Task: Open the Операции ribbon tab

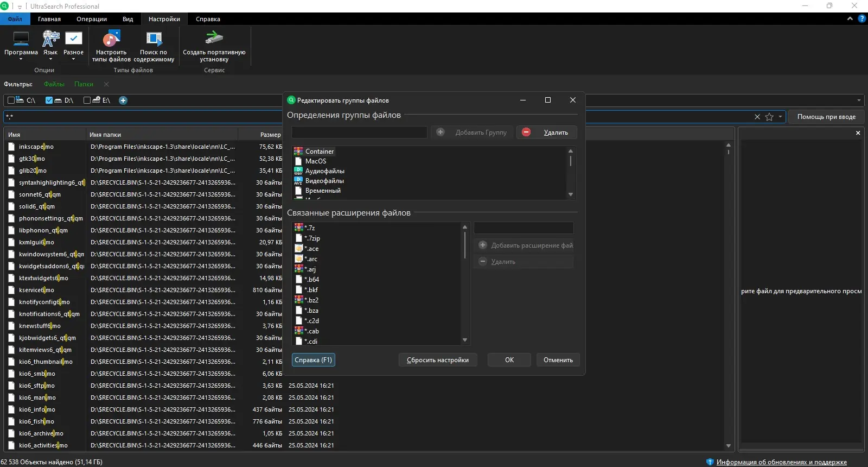Action: point(92,19)
